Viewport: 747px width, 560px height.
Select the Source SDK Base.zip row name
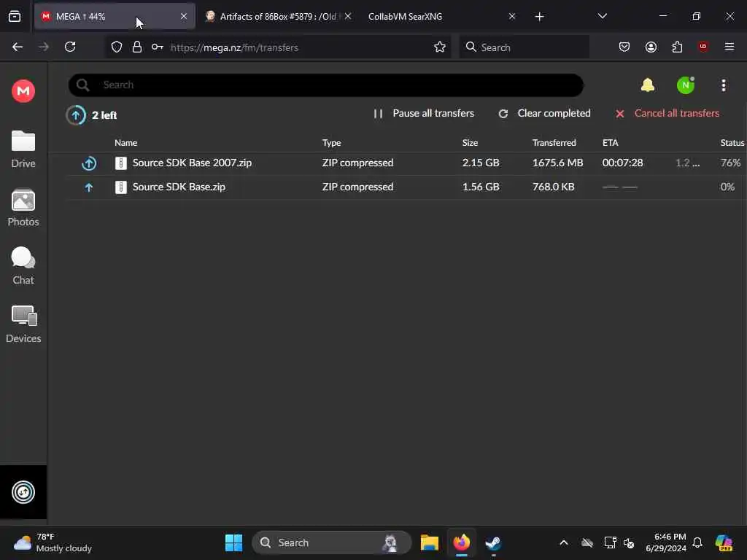(x=179, y=187)
